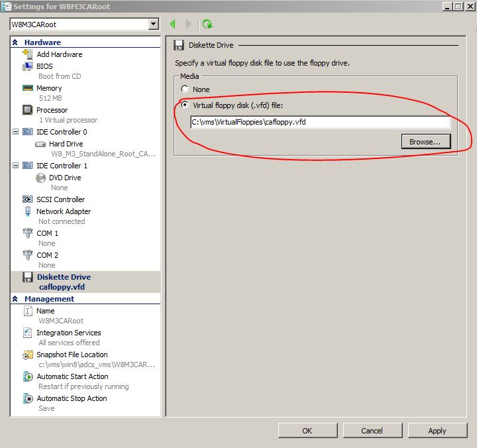Viewport: 477px width, 448px height.
Task: Select the Memory label in hardware list
Action: [x=49, y=88]
